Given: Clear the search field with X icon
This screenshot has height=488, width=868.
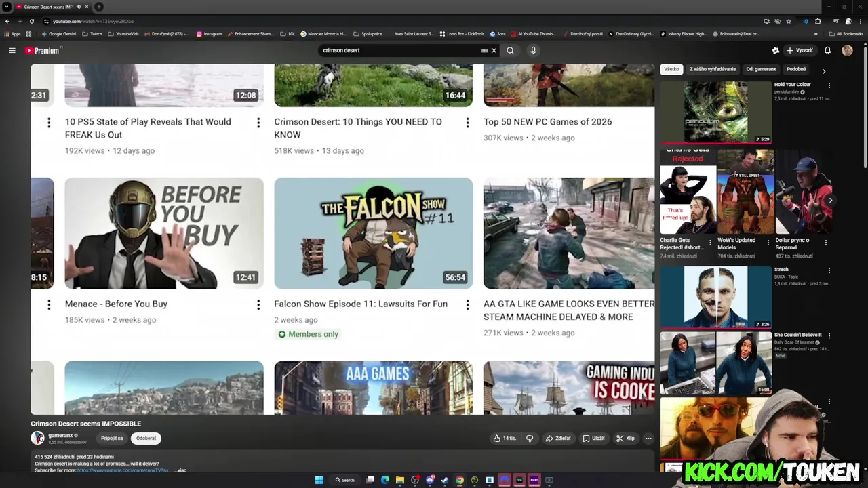Looking at the screenshot, I should click(494, 50).
